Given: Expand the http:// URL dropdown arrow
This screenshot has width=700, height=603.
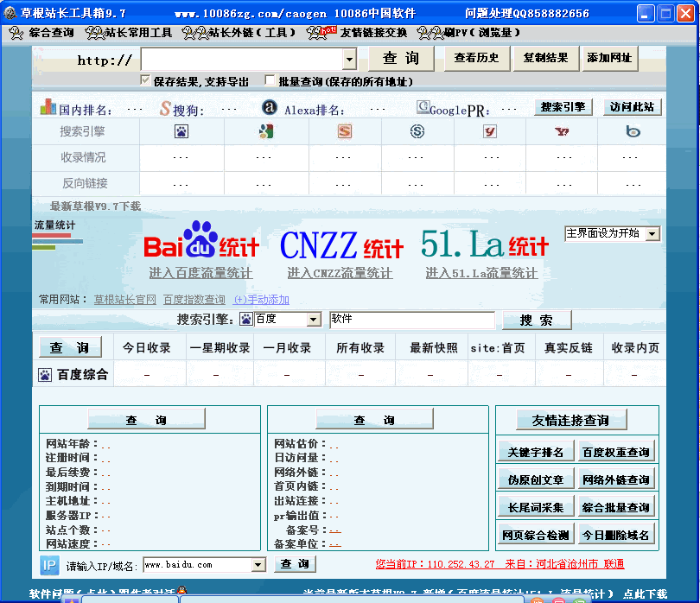Looking at the screenshot, I should pos(349,59).
